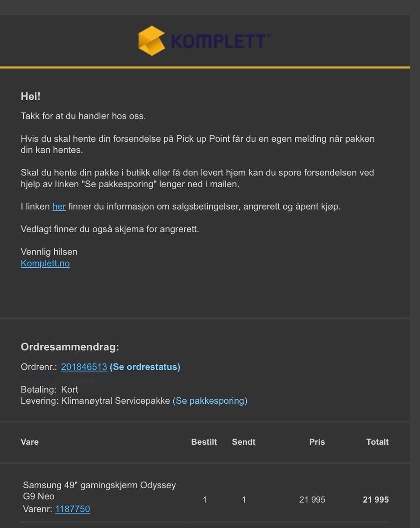
Task: Click the vertical scrollbar on the right edge
Action: click(x=415, y=262)
